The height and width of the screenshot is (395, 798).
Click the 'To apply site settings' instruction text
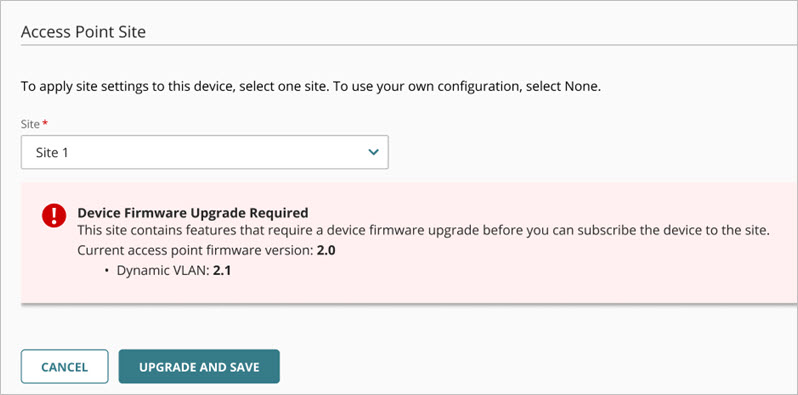311,87
